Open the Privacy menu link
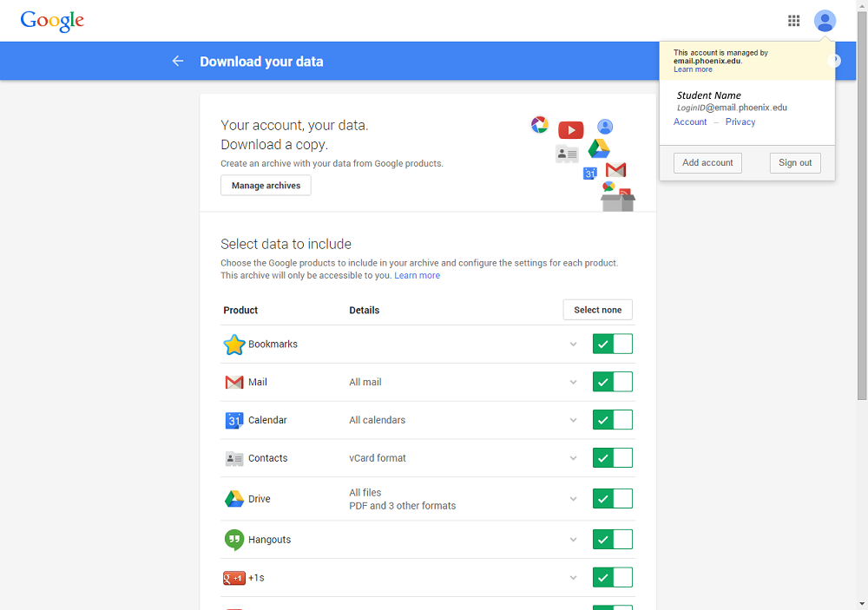This screenshot has height=610, width=868. point(740,121)
